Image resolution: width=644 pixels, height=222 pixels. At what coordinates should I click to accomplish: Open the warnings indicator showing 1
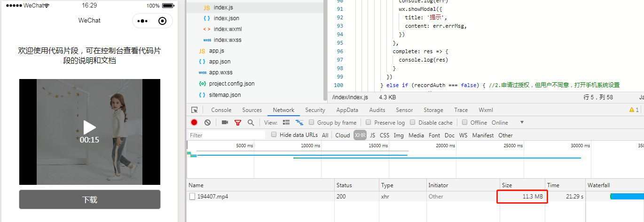pos(634,110)
